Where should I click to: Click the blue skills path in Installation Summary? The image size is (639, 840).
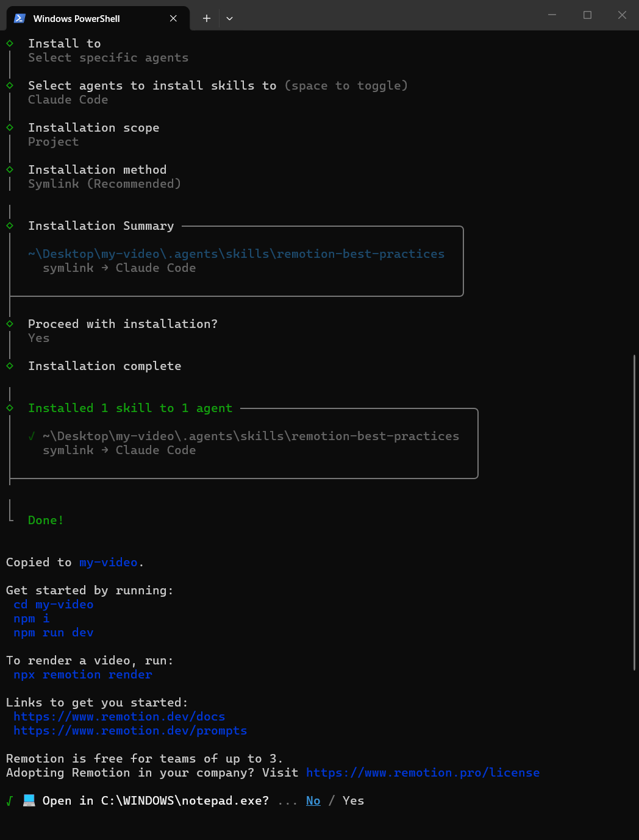tap(237, 254)
